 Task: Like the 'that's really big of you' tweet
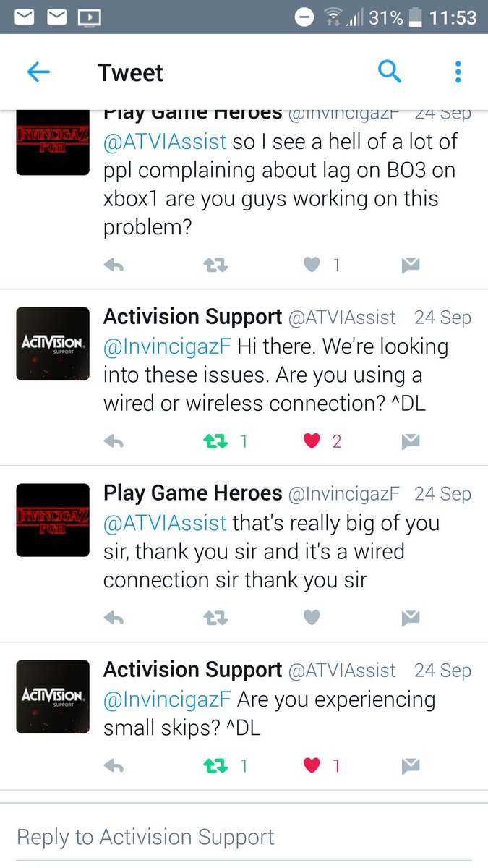click(x=312, y=617)
